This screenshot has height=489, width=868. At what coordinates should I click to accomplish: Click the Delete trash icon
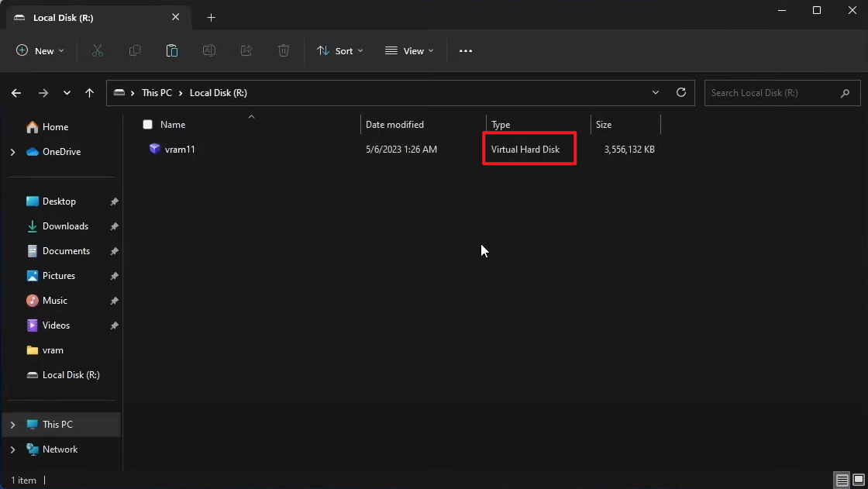(x=284, y=50)
